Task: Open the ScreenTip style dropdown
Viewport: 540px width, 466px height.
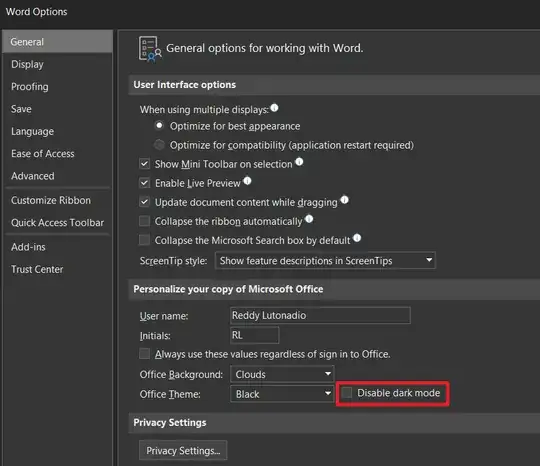Action: (325, 260)
